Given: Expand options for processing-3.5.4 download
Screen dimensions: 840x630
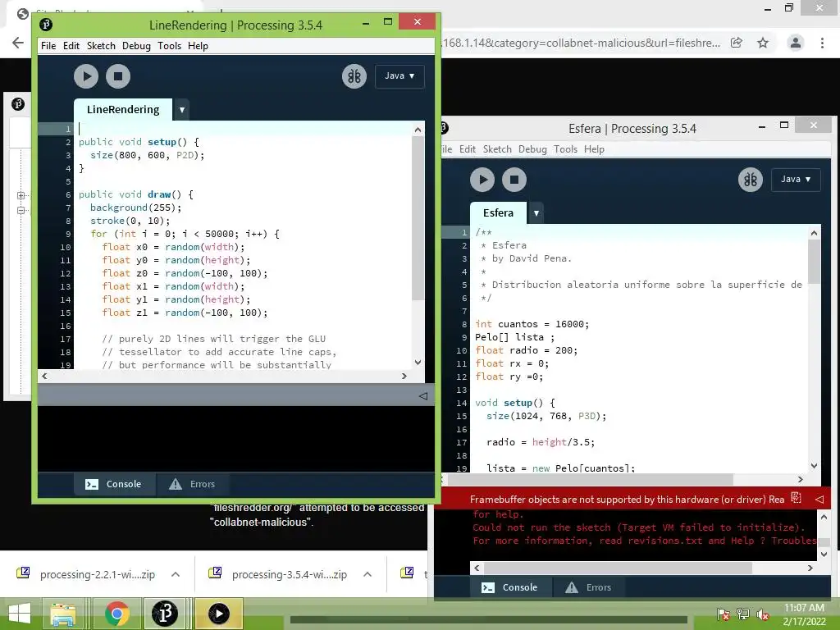Looking at the screenshot, I should tap(367, 574).
